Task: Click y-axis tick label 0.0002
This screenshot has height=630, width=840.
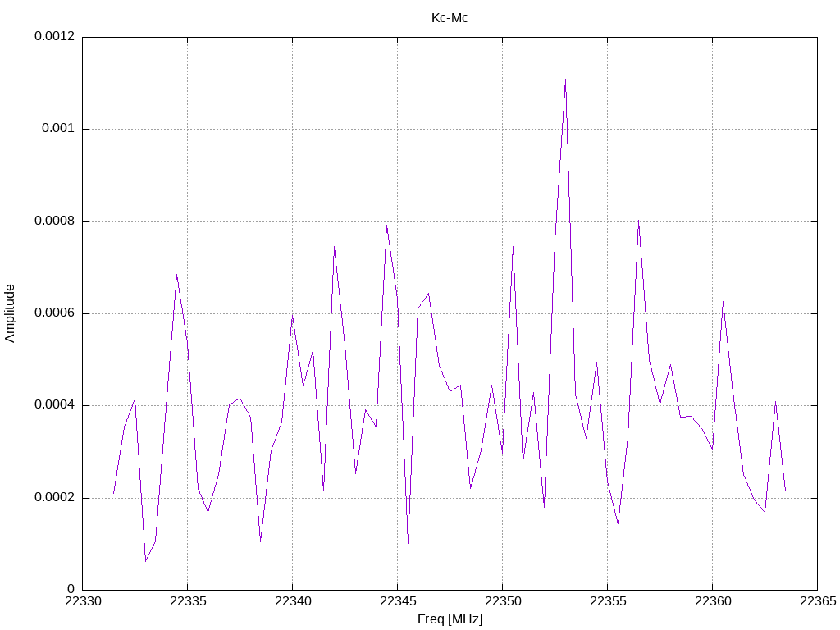Action: (x=55, y=498)
